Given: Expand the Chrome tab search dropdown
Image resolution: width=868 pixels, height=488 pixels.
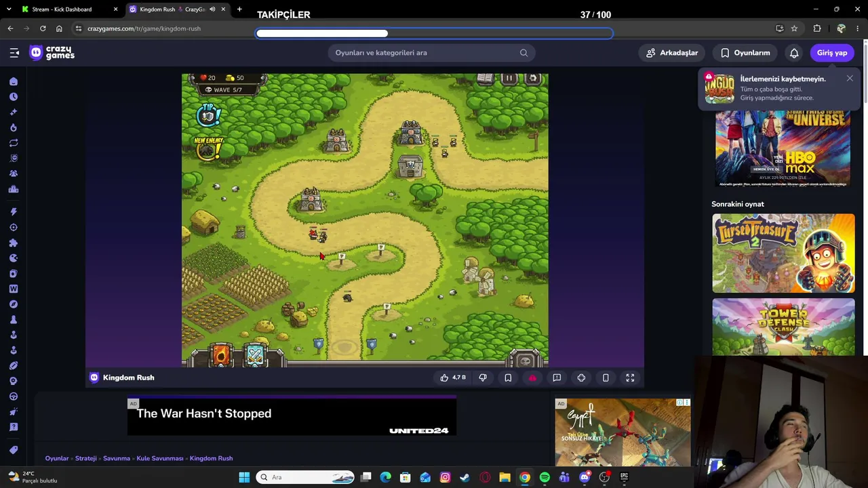Looking at the screenshot, I should tap(7, 9).
